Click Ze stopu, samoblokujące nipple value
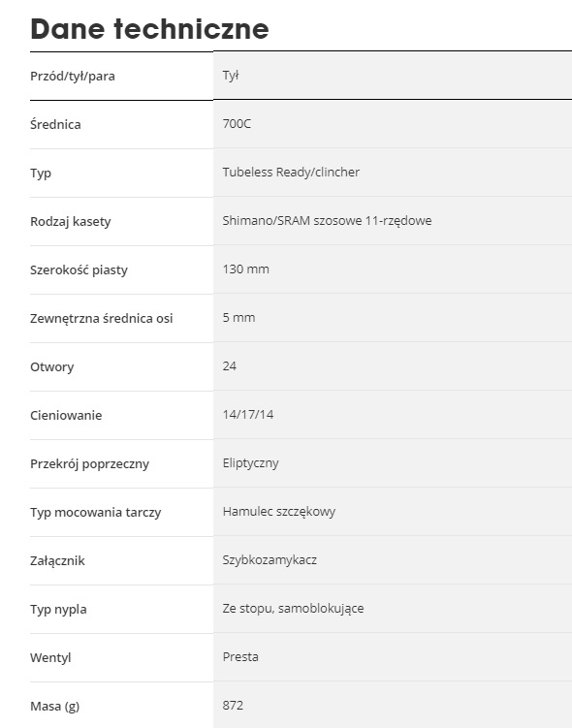572x728 pixels. click(x=293, y=608)
